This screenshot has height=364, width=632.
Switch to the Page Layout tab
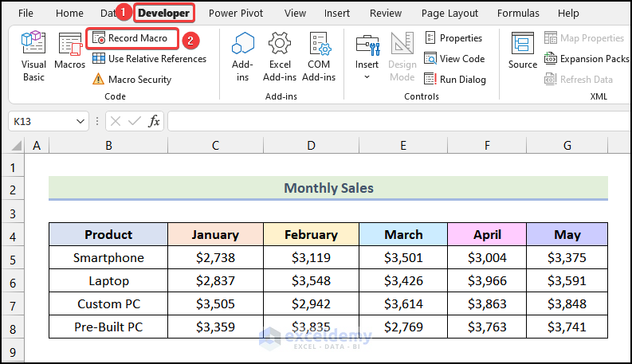[449, 14]
